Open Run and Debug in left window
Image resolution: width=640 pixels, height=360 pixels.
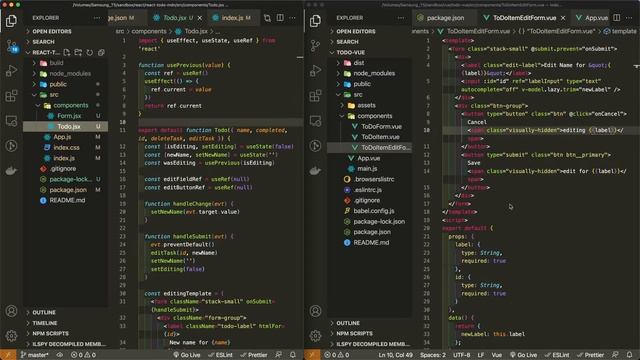click(x=11, y=71)
